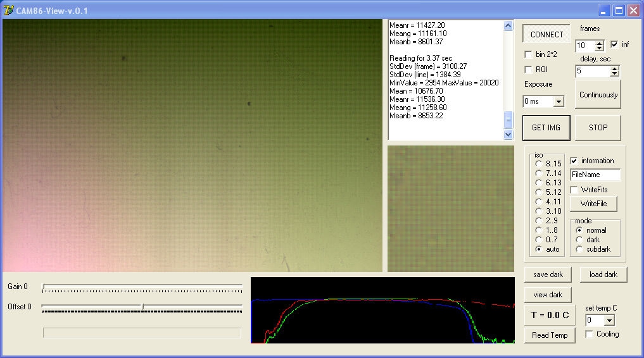Click the frames value field
The width and height of the screenshot is (644, 358).
pos(586,46)
